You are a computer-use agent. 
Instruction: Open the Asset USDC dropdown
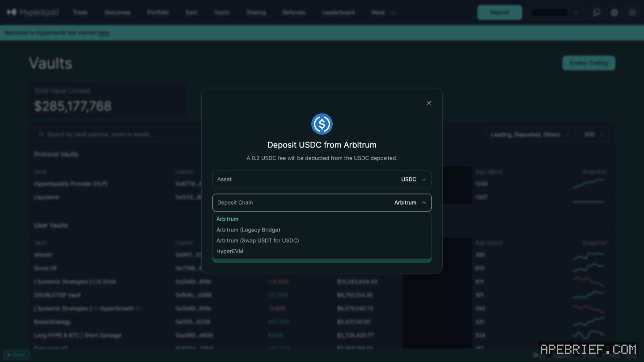click(322, 179)
